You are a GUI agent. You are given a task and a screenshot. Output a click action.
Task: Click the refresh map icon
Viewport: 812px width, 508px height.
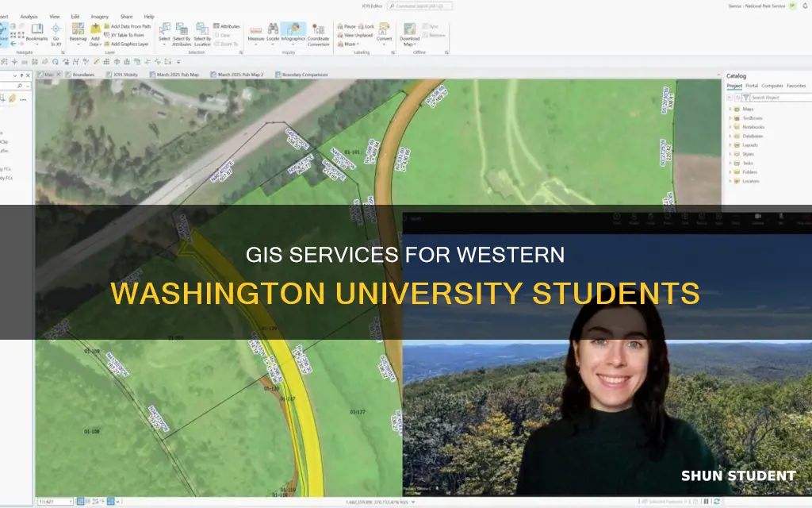tap(716, 502)
